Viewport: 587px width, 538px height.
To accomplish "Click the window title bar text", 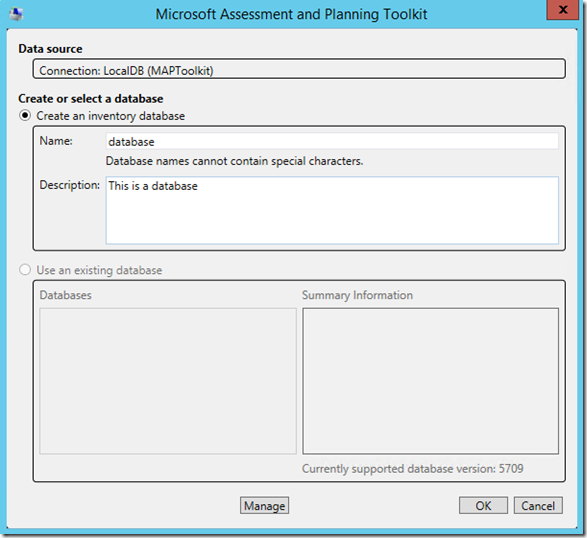I will click(291, 14).
